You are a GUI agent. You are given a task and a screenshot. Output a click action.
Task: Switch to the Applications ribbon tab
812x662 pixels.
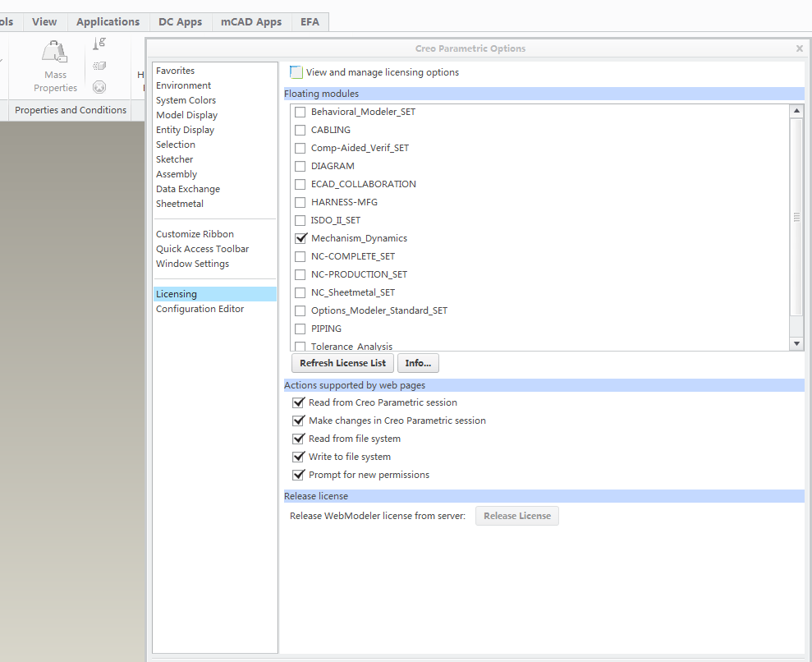click(x=108, y=22)
